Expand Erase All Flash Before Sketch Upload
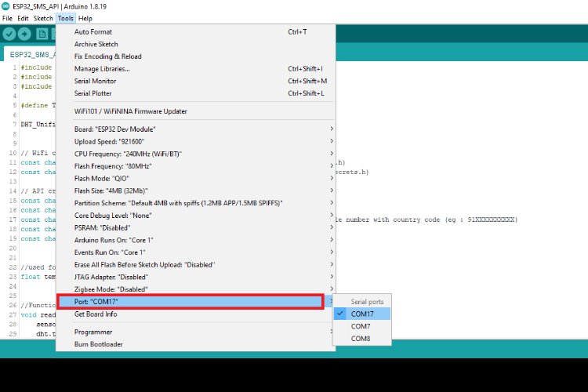 (x=196, y=265)
